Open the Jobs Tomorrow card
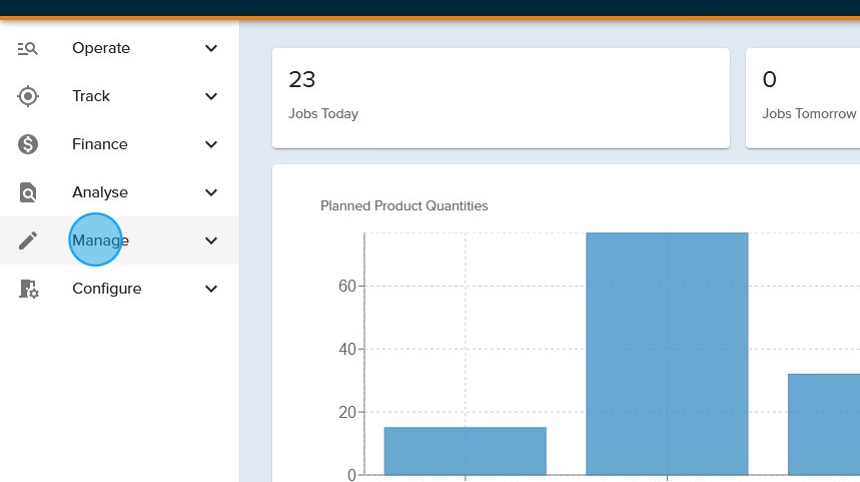 point(803,97)
